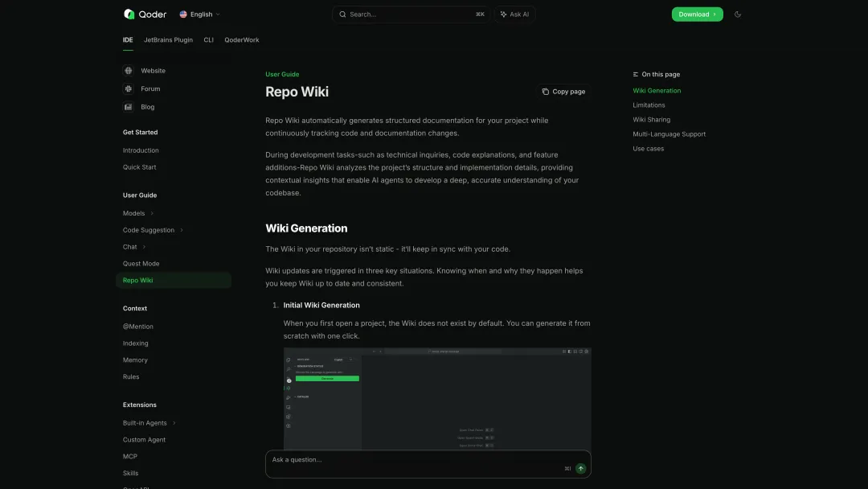Click the Ask AI sparkle icon
Image resolution: width=868 pixels, height=489 pixels.
click(503, 14)
